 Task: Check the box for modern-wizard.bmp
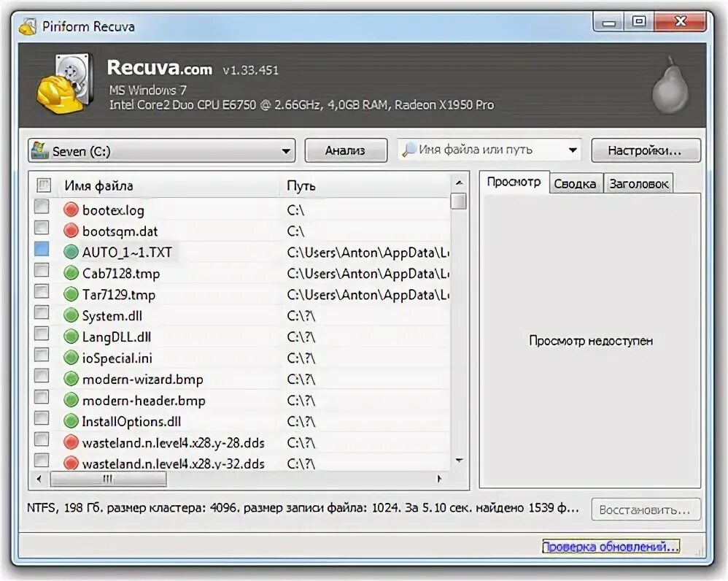pyautogui.click(x=42, y=375)
